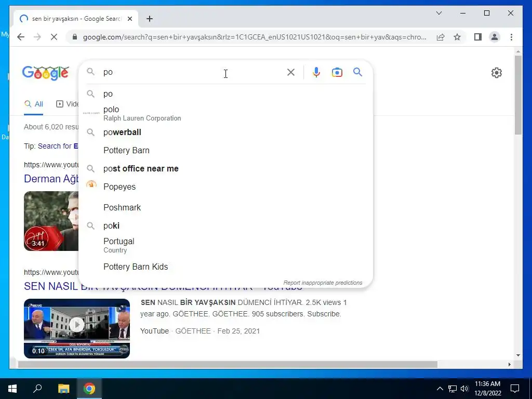Open File Explorer from the taskbar
This screenshot has width=532, height=399.
tap(63, 389)
